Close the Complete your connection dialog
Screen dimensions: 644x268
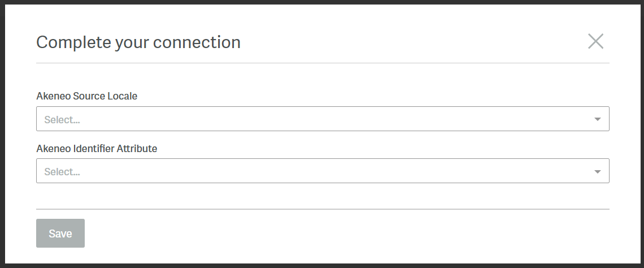[595, 41]
